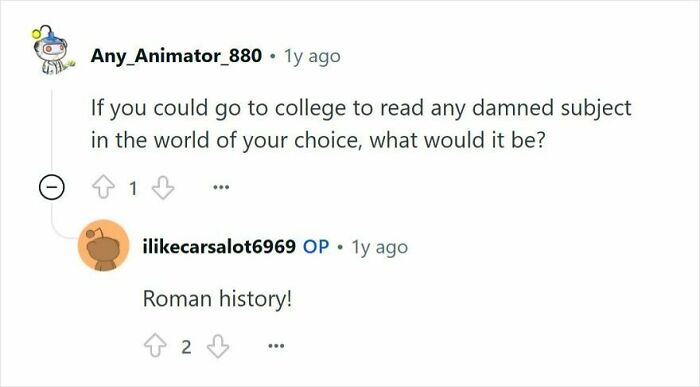Downvote the Roman history reply
This screenshot has height=387, width=700.
218,346
